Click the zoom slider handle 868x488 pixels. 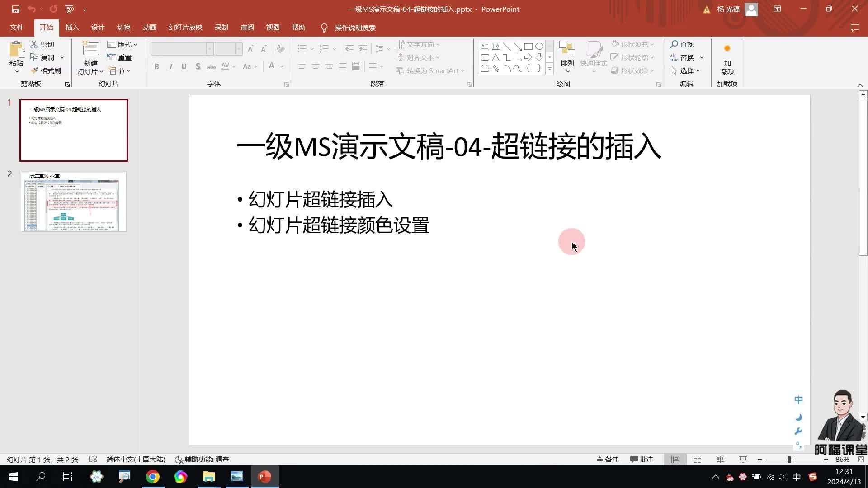point(789,459)
